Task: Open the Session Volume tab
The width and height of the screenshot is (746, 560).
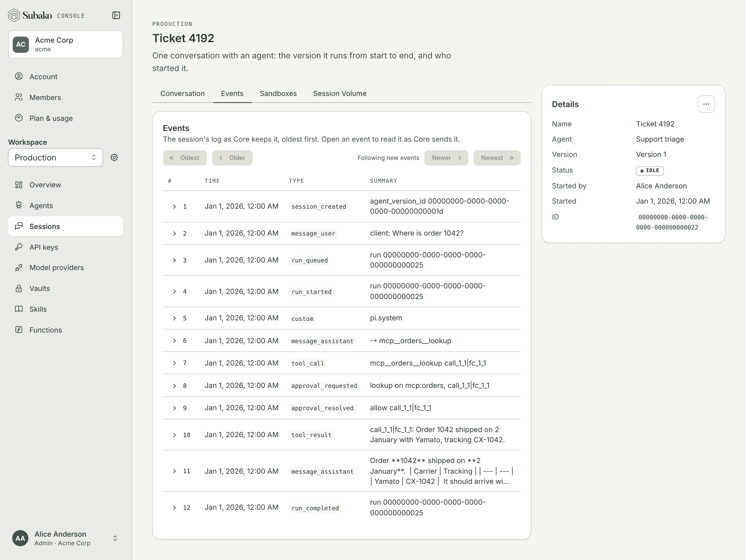Action: [340, 93]
